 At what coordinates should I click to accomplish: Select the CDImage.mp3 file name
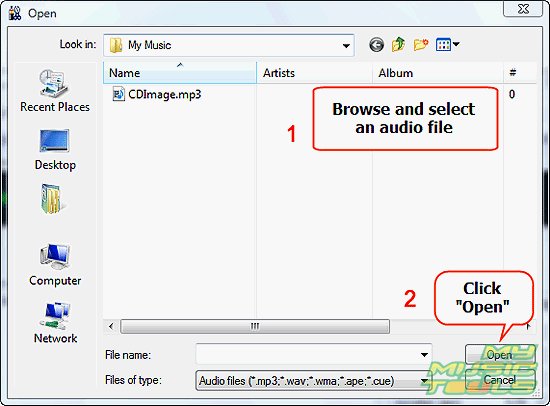165,94
